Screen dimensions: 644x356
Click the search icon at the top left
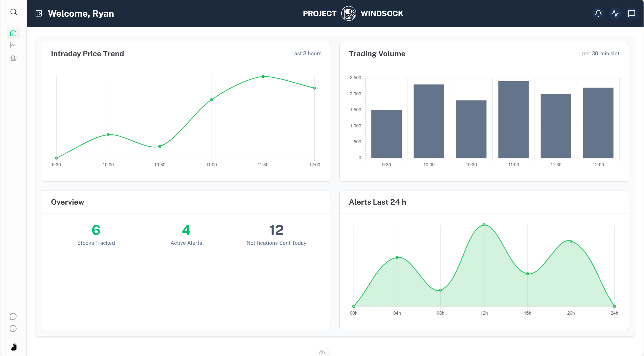pyautogui.click(x=14, y=12)
